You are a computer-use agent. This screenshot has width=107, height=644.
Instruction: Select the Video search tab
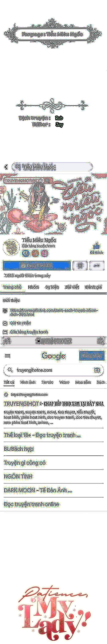64,382
